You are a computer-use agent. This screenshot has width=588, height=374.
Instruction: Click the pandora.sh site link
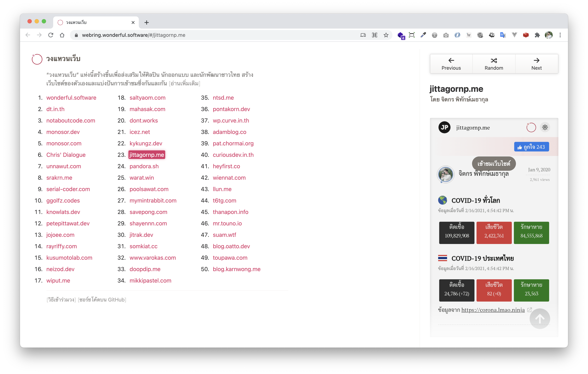pos(144,166)
